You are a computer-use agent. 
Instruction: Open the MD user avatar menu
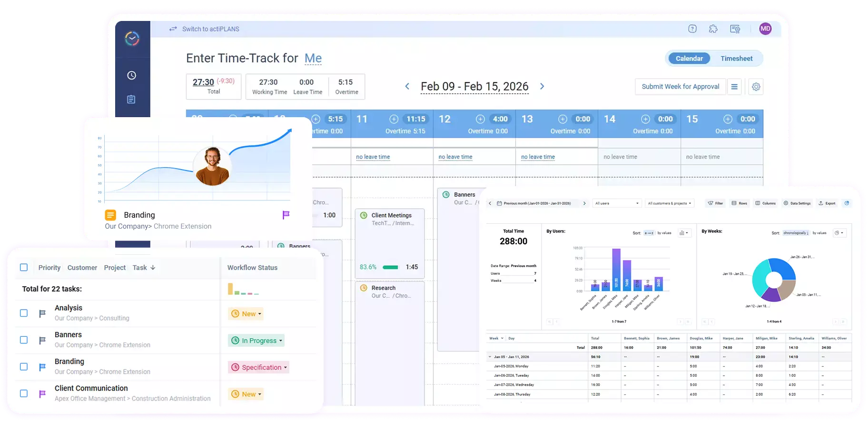[765, 29]
